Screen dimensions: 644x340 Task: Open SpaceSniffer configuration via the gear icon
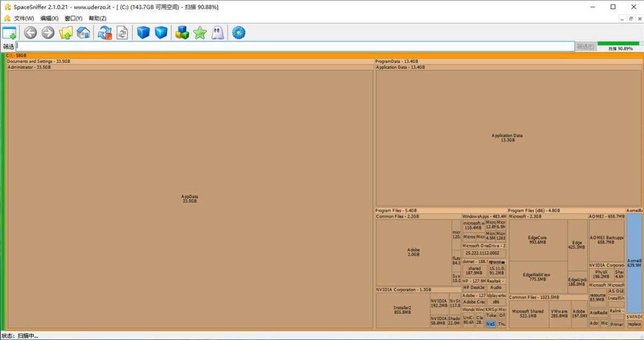(x=238, y=32)
